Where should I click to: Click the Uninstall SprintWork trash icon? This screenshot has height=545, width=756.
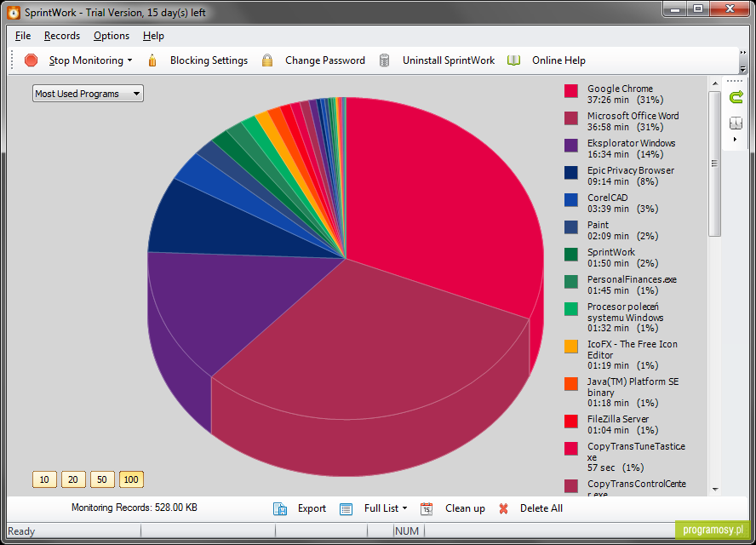(384, 60)
